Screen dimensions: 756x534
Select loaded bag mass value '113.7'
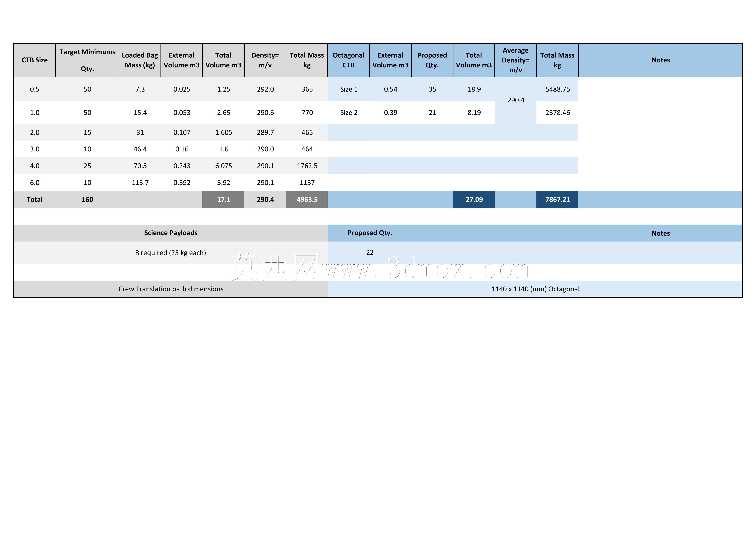[140, 182]
